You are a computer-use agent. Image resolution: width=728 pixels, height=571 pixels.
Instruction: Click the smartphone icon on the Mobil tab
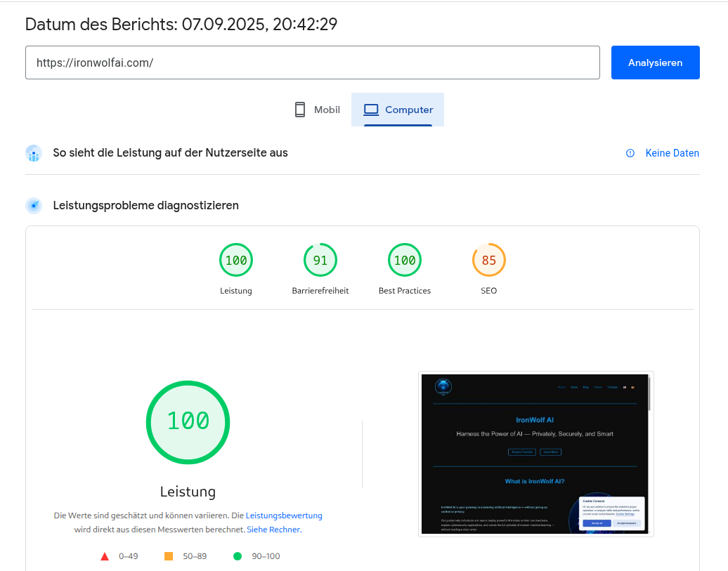click(300, 110)
